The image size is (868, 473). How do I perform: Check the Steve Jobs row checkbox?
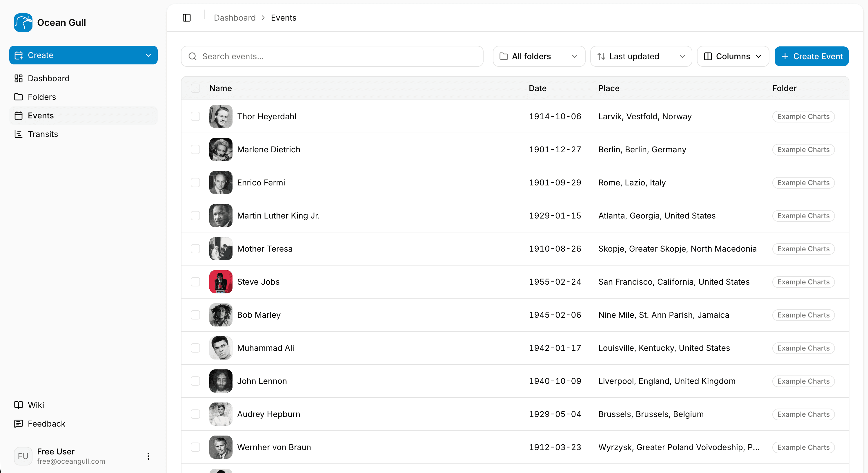195,282
